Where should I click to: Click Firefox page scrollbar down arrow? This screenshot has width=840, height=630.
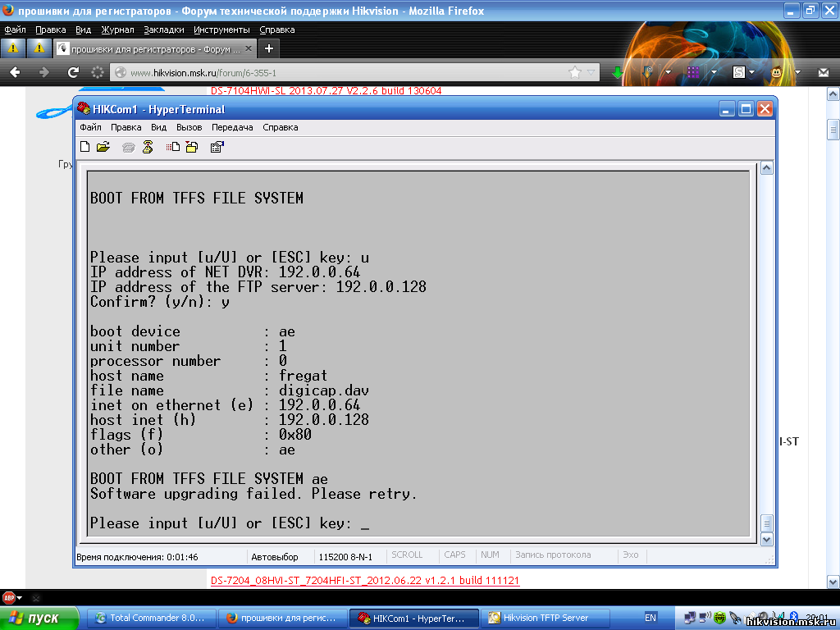pyautogui.click(x=833, y=582)
